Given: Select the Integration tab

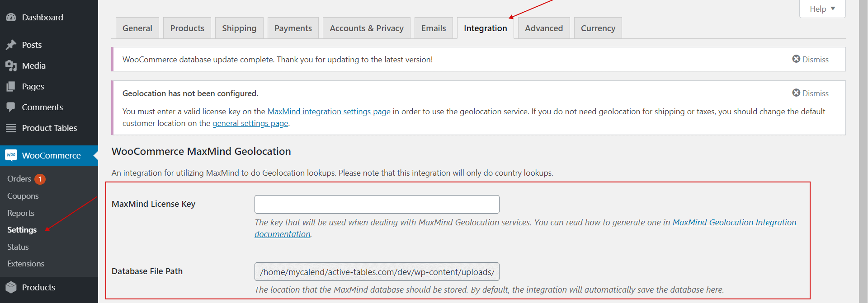Looking at the screenshot, I should [x=486, y=28].
